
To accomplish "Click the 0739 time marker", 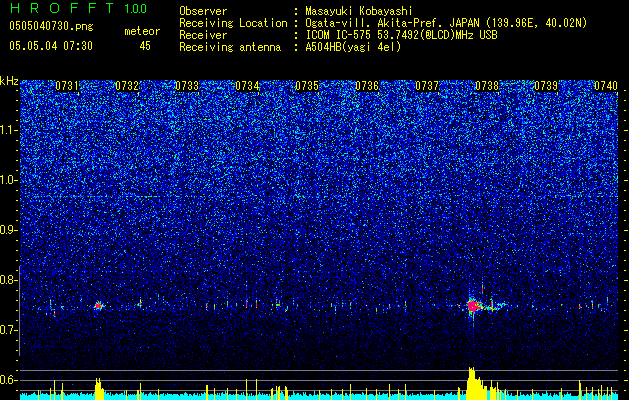I will (547, 86).
